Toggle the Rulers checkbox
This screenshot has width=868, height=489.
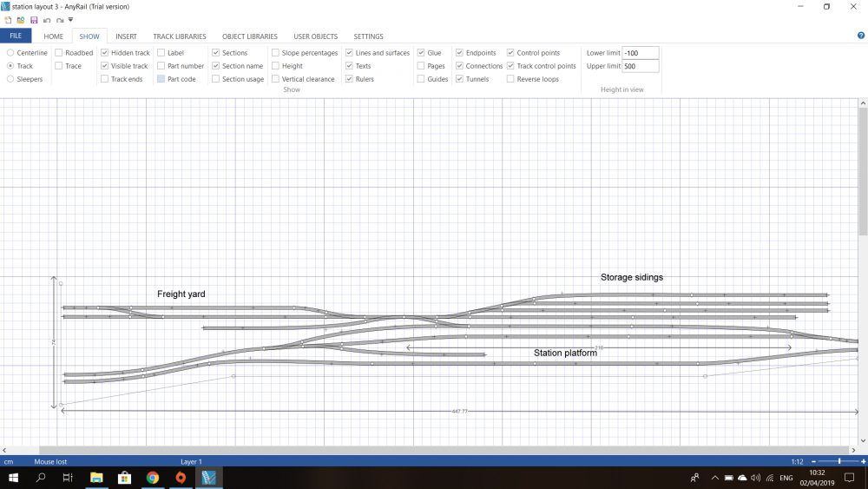coord(349,79)
